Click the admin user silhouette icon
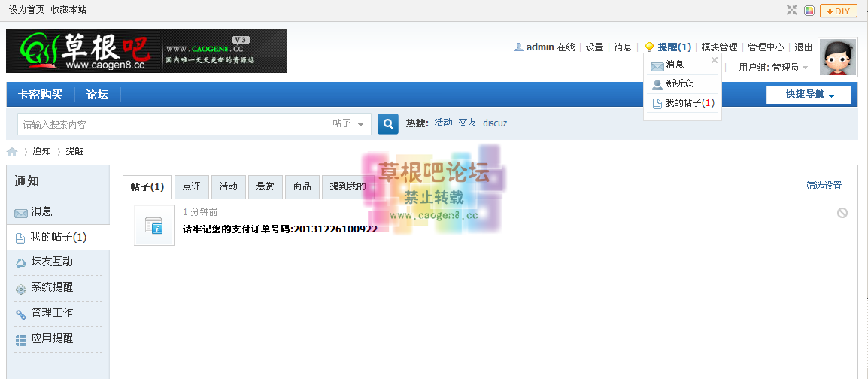868x379 pixels. [x=519, y=47]
